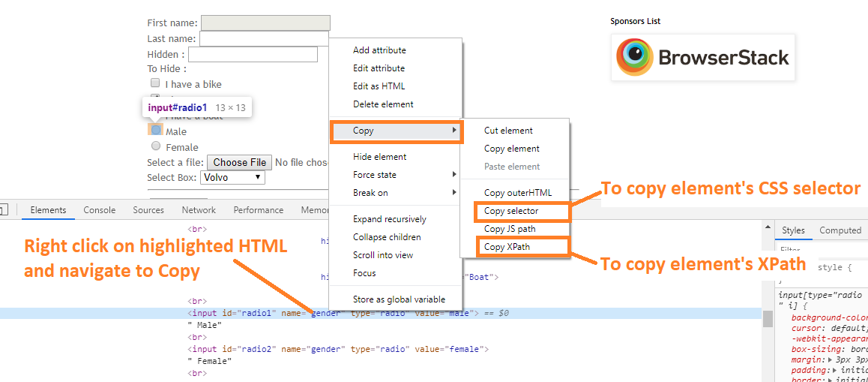Focus the Last name text box
The height and width of the screenshot is (382, 868).
tap(264, 39)
